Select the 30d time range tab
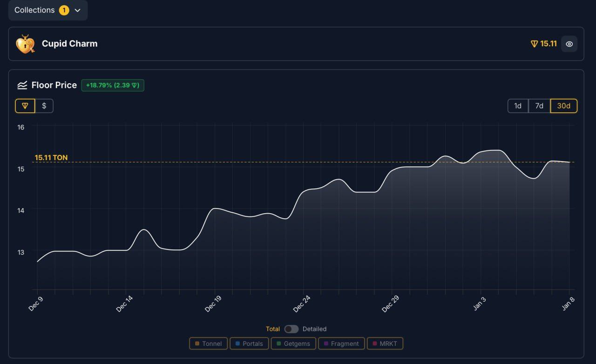The width and height of the screenshot is (596, 364). [x=563, y=106]
